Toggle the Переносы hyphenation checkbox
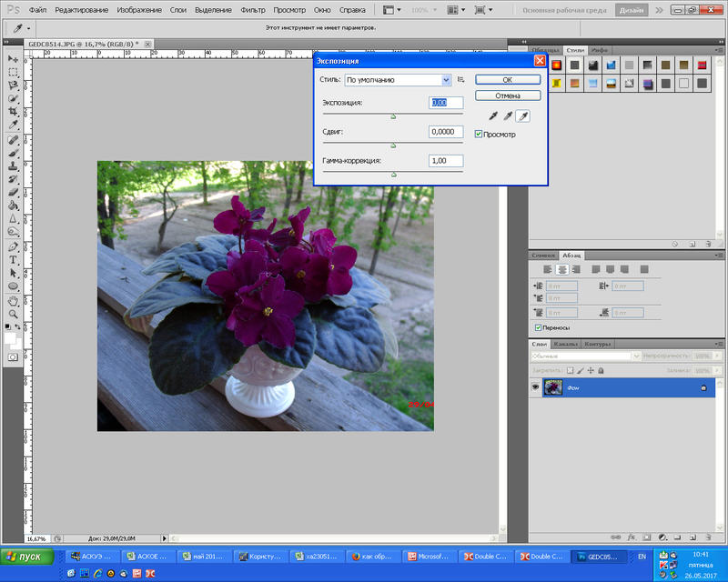The image size is (728, 582). point(539,327)
